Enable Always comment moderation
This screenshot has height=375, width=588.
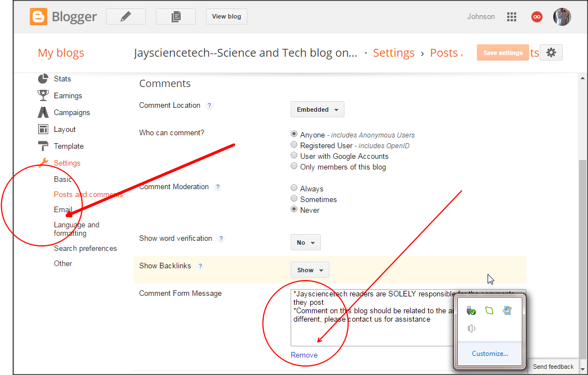pyautogui.click(x=294, y=187)
